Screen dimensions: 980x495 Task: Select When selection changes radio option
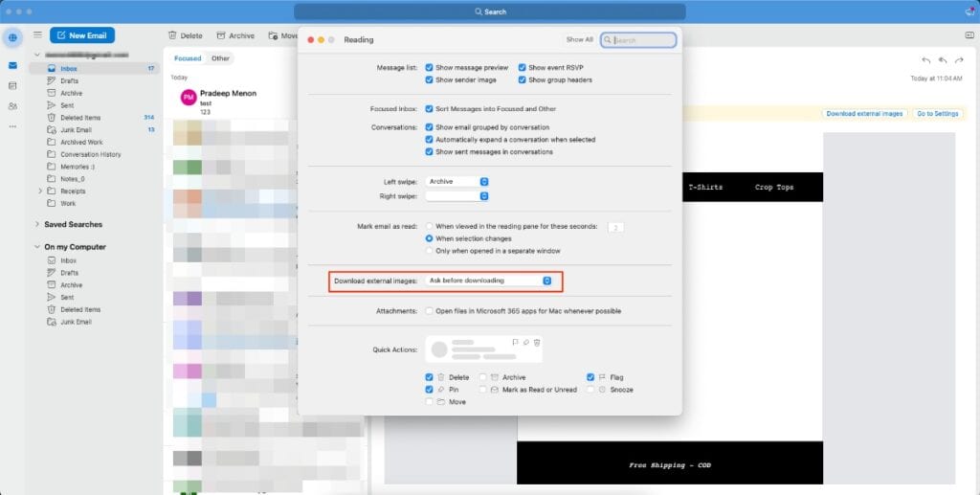(x=429, y=238)
